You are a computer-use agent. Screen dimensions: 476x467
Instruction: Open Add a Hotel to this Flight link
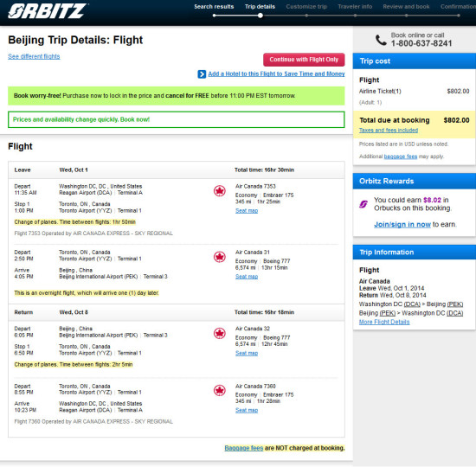tap(276, 74)
